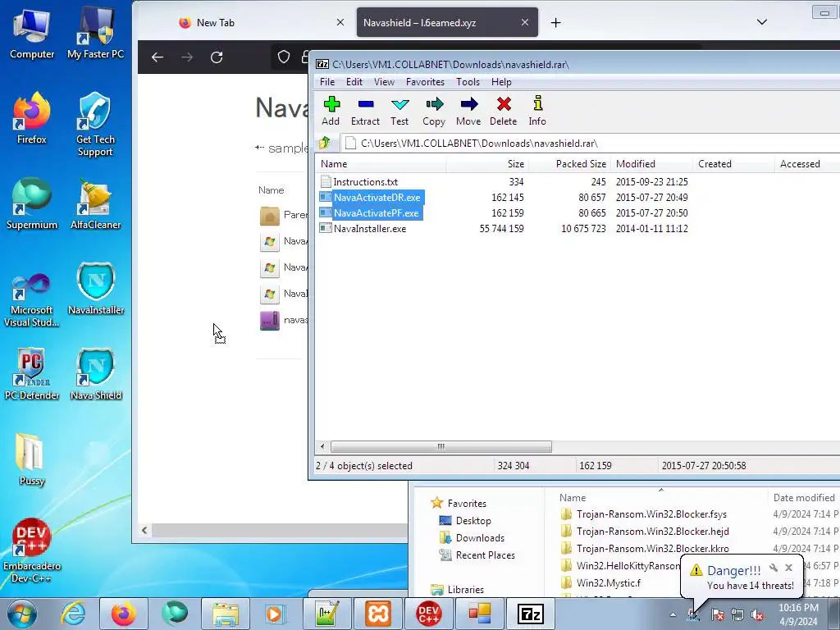This screenshot has width=840, height=630.
Task: Switch to the 7-Zip taskbar button
Action: pyautogui.click(x=531, y=614)
